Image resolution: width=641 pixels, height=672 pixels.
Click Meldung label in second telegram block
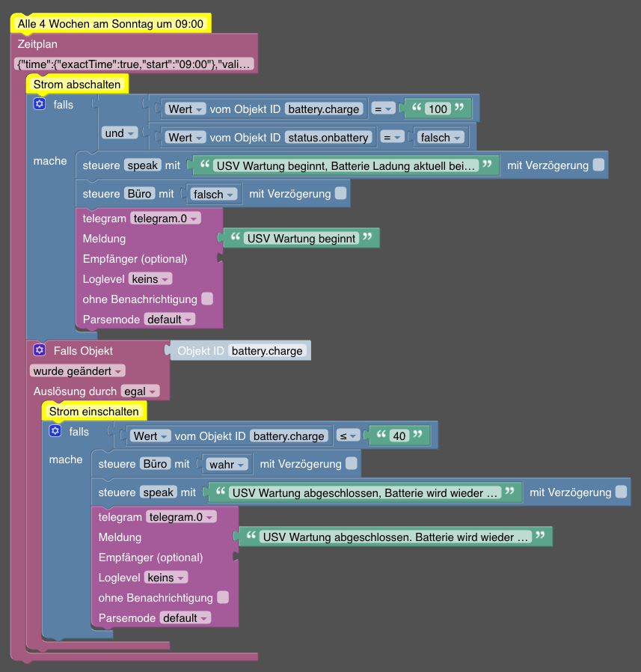coord(120,537)
